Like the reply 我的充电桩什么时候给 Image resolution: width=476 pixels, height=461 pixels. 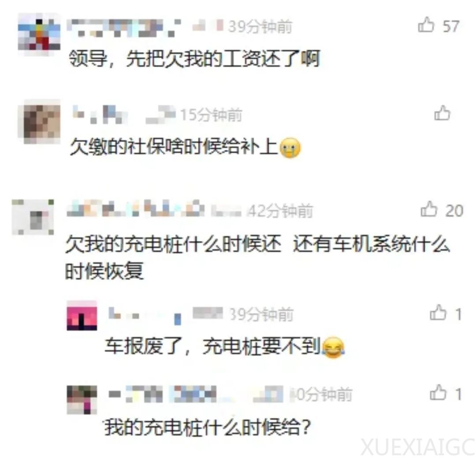click(438, 392)
